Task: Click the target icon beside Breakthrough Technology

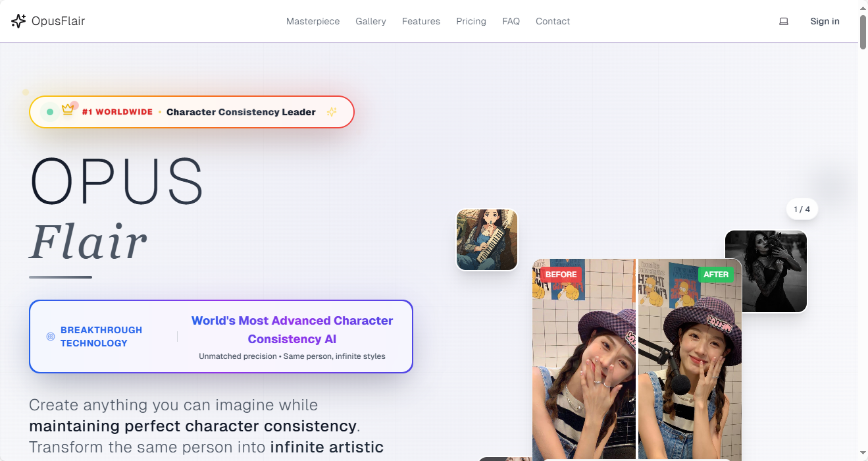Action: coord(51,337)
